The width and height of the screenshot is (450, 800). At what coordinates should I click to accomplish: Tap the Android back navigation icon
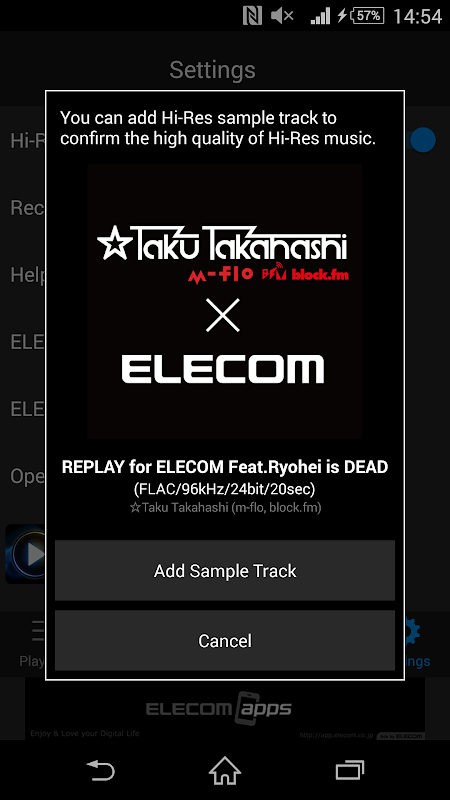pos(101,770)
